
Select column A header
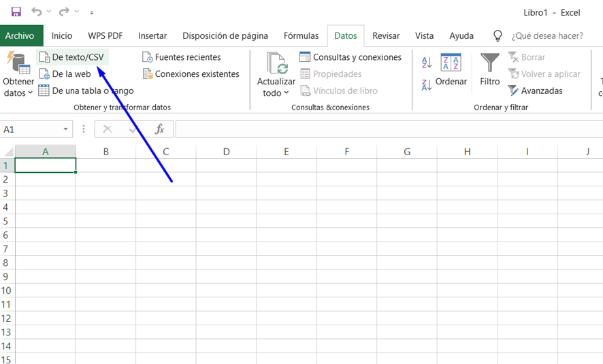tap(46, 152)
